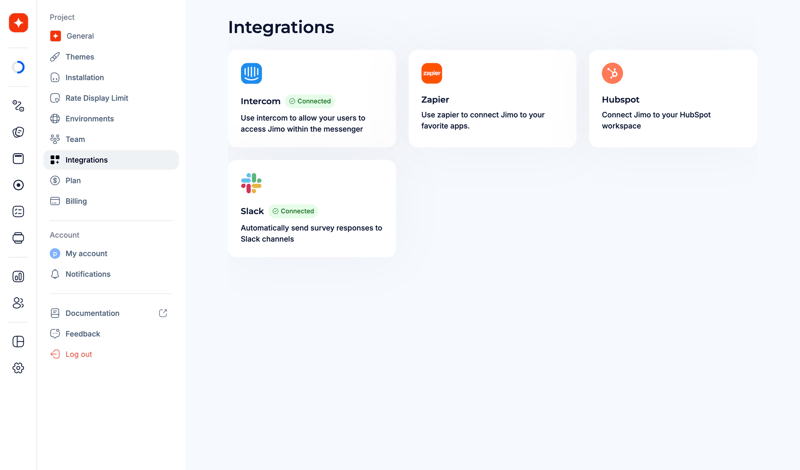This screenshot has width=800, height=470.
Task: Open the Zapier integration card title
Action: (435, 100)
